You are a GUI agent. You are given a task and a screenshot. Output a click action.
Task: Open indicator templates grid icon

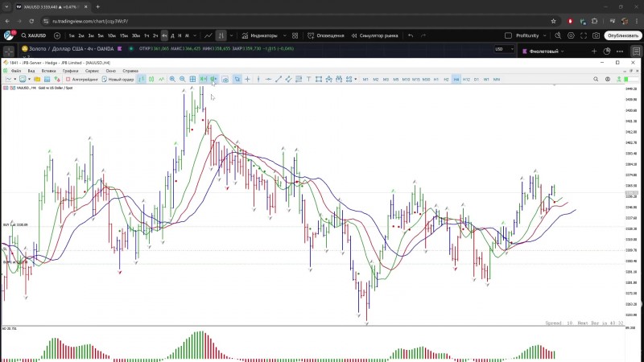[295, 35]
